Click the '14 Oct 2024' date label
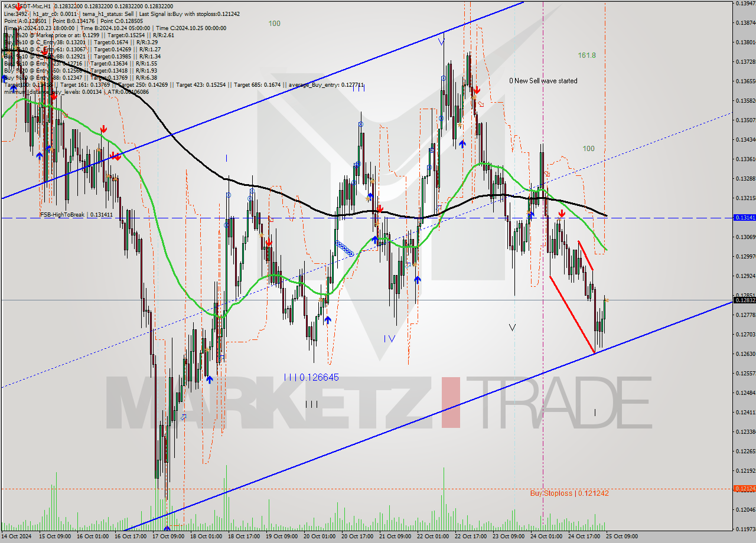The height and width of the screenshot is (543, 756). pos(17,537)
